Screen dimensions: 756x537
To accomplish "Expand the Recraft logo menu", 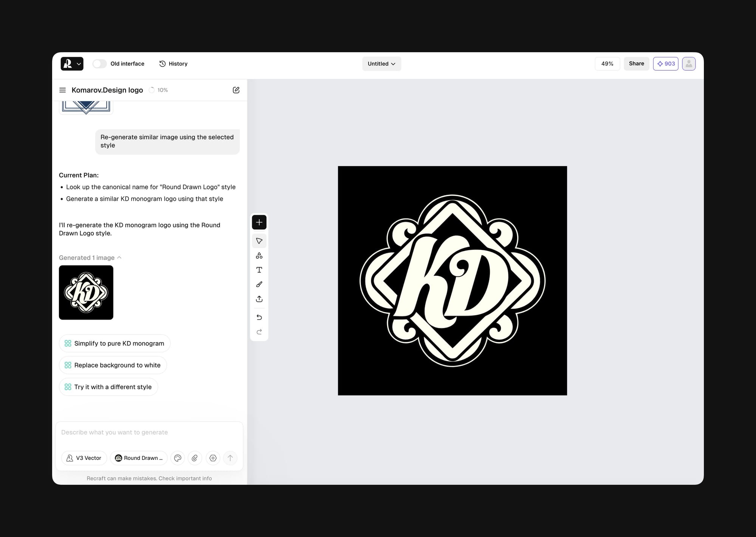I will click(72, 64).
